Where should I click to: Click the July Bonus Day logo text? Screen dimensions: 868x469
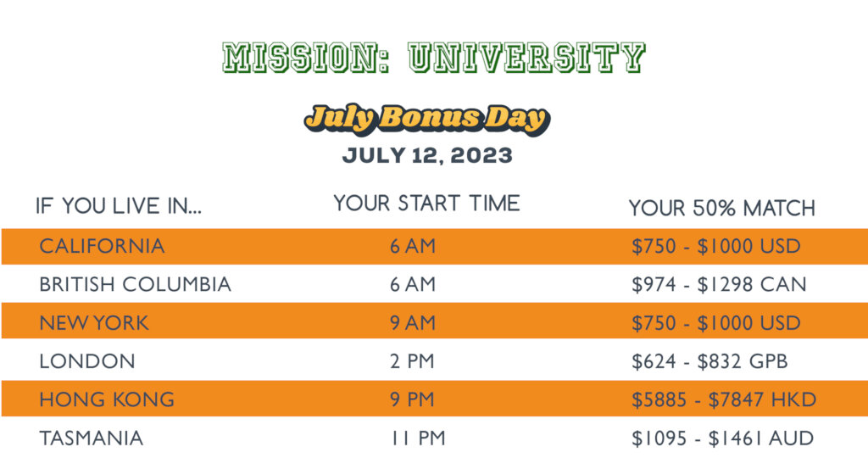coord(427,119)
